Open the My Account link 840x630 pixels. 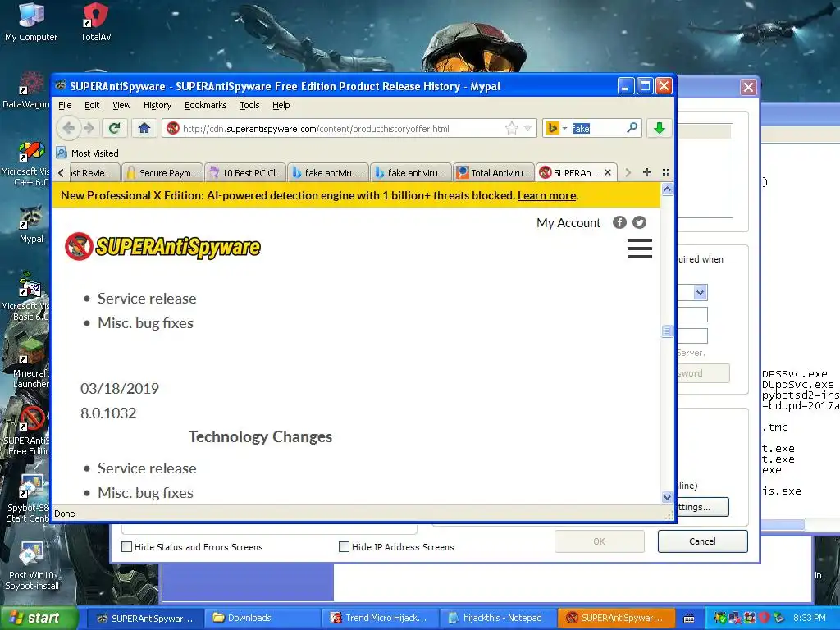(568, 223)
